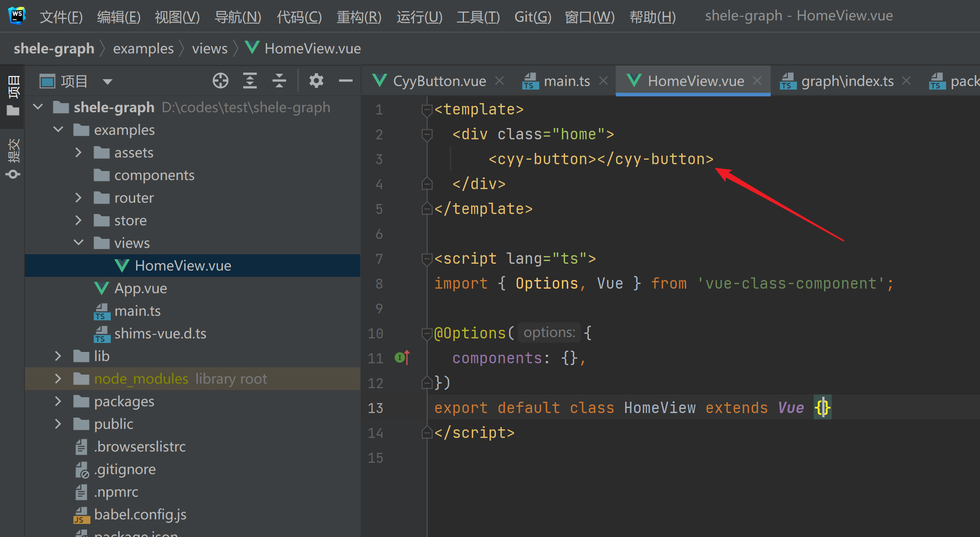
Task: Click the collapse all icon in project panel
Action: point(282,80)
